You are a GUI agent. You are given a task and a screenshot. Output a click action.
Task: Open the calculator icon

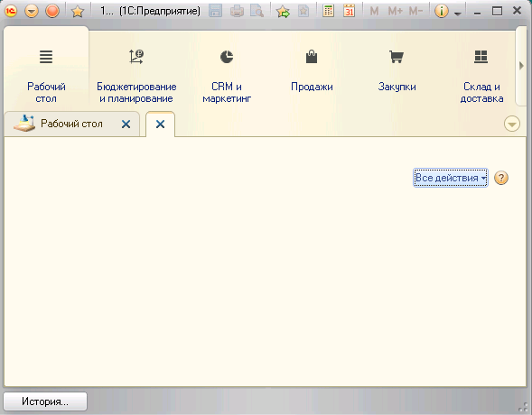point(328,11)
